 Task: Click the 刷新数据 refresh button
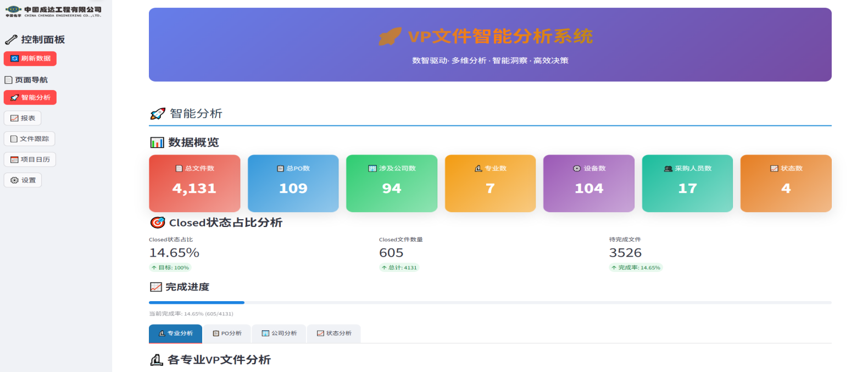30,58
